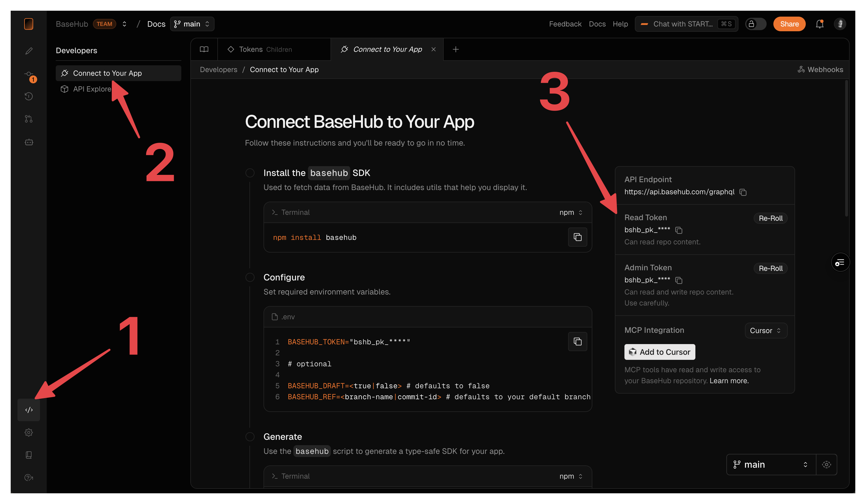Image resolution: width=866 pixels, height=504 pixels.
Task: Go to Developers breadcrumb
Action: pos(218,70)
